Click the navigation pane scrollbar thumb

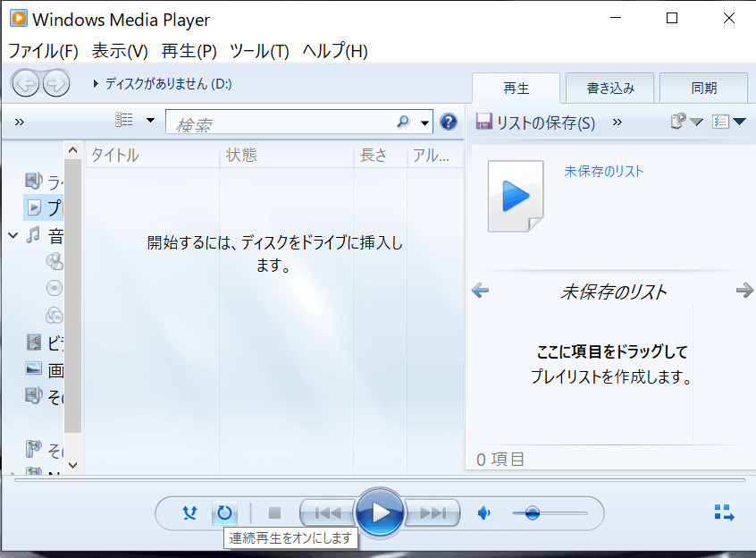click(x=72, y=296)
